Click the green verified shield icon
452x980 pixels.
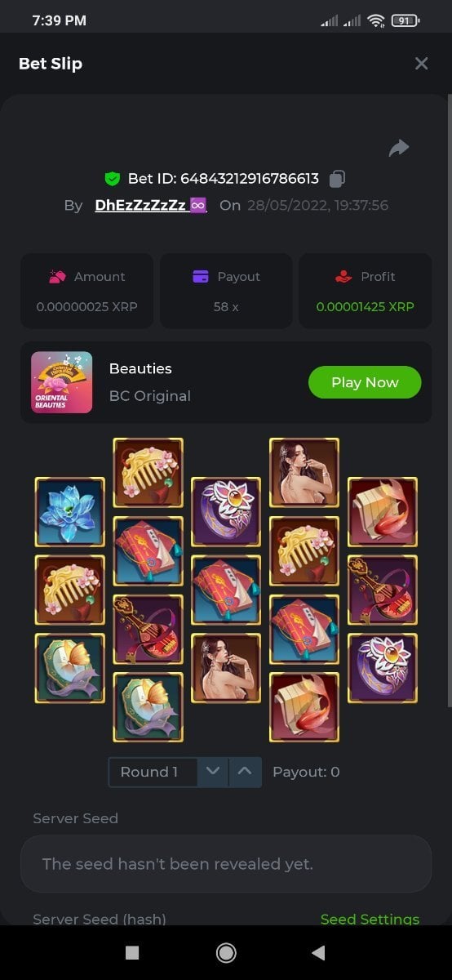pos(113,178)
